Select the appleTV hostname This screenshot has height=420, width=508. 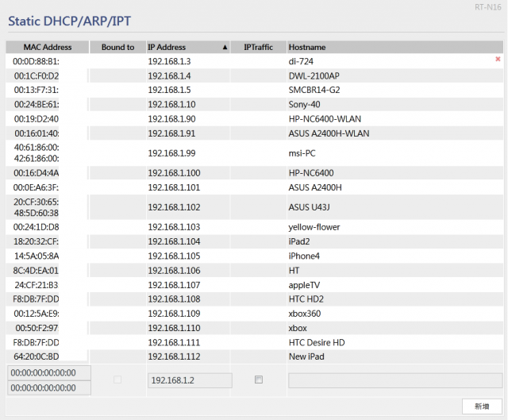(x=304, y=285)
